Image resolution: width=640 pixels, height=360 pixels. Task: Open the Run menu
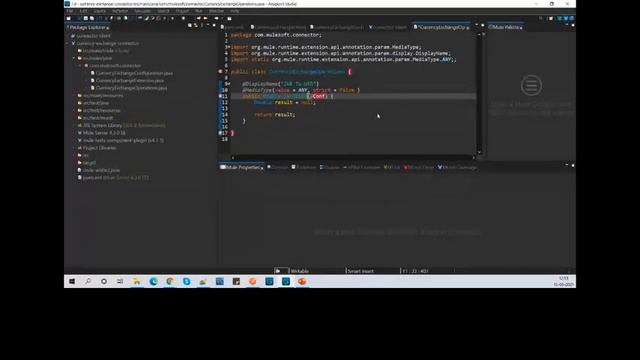click(x=198, y=11)
